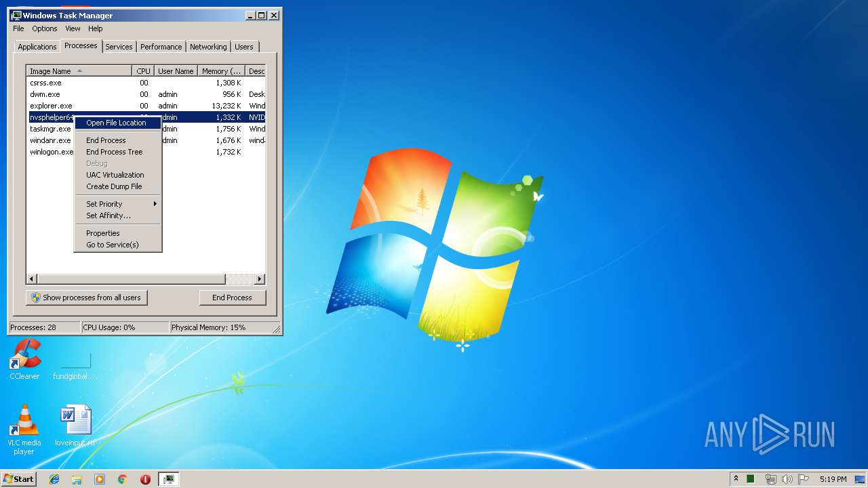This screenshot has height=488, width=868.
Task: Open the Help menu
Action: [96, 28]
